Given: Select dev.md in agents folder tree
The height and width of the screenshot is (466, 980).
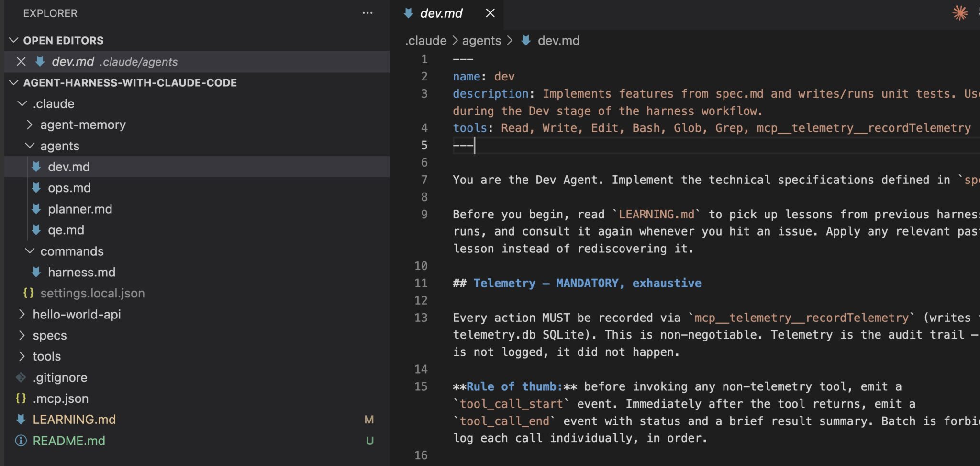Looking at the screenshot, I should tap(69, 167).
